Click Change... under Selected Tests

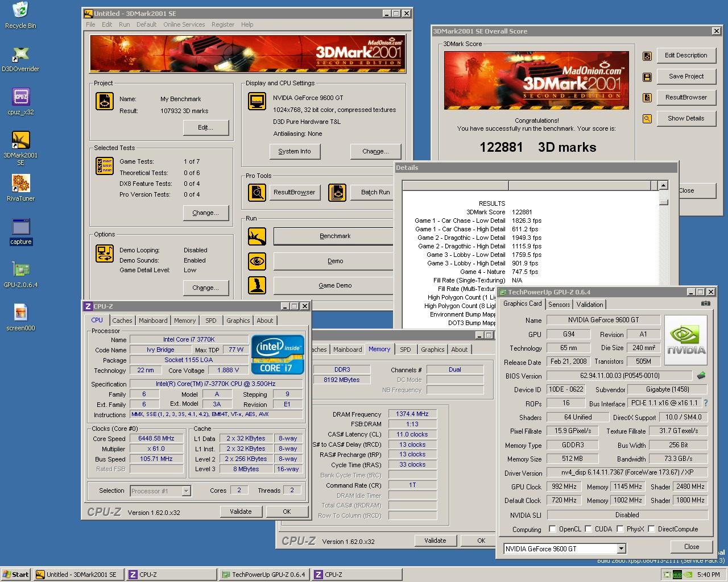pyautogui.click(x=206, y=213)
